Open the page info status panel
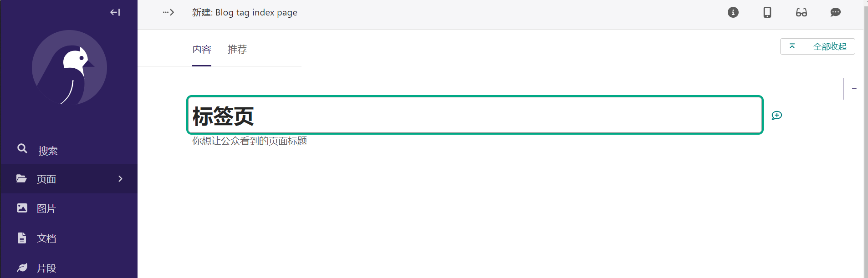 [733, 12]
